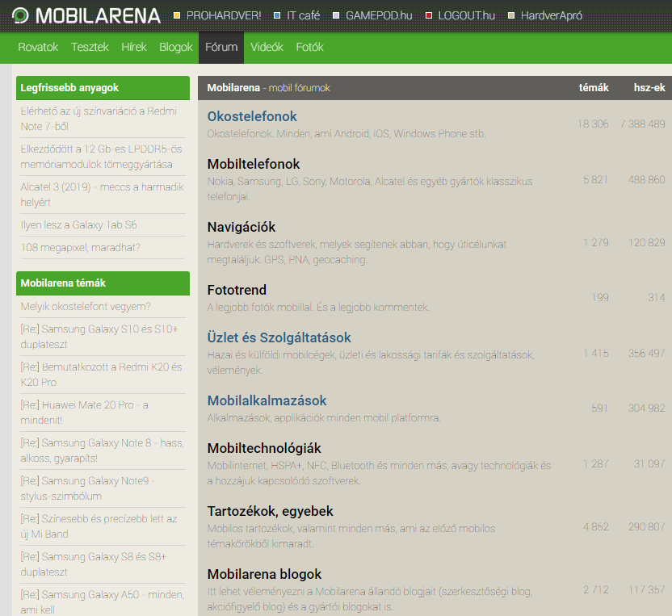Open the Mobilalkalmazások forum

coord(267,400)
